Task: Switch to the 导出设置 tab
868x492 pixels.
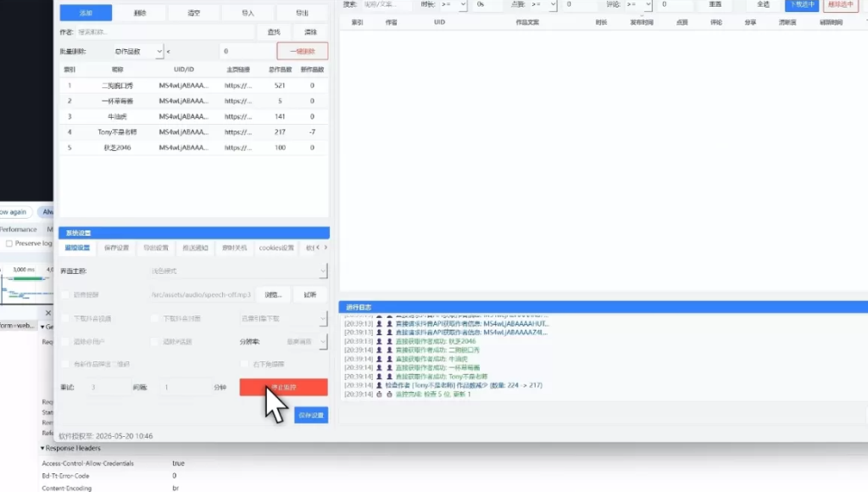Action: coord(156,248)
